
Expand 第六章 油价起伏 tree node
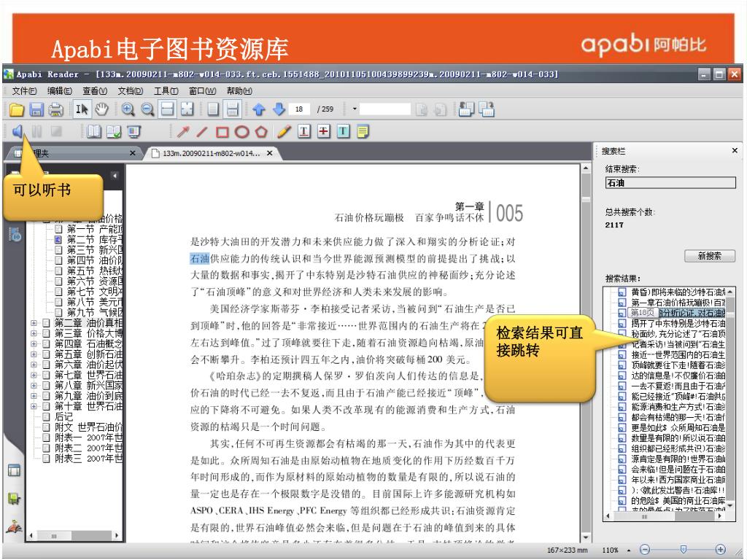(34, 365)
